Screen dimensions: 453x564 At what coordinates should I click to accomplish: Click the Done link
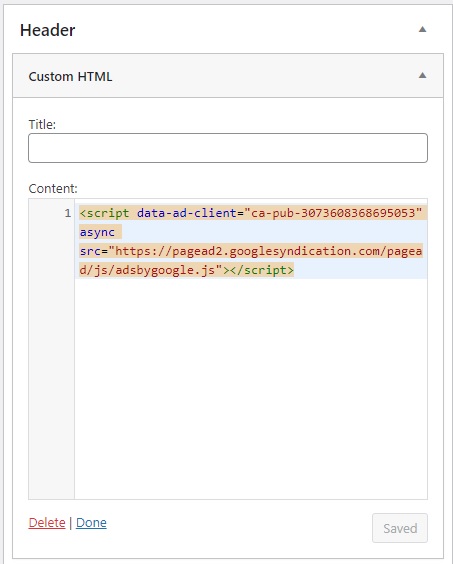(91, 522)
